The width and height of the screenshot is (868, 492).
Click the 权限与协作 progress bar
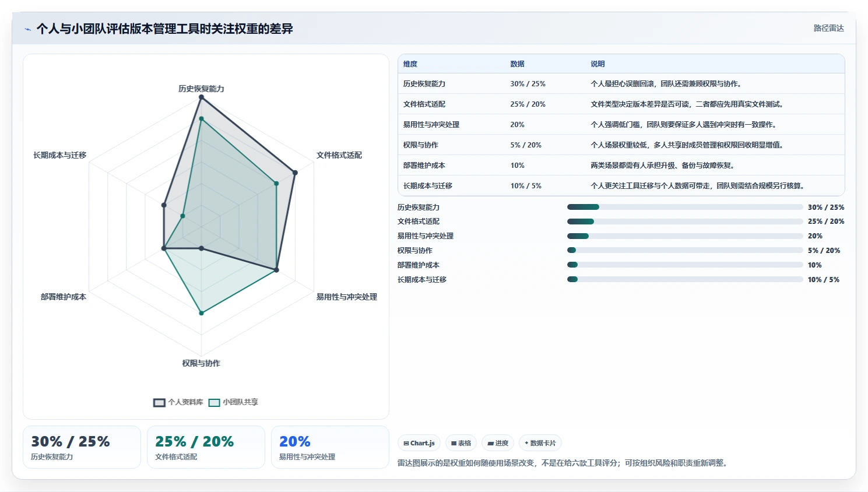click(x=685, y=250)
